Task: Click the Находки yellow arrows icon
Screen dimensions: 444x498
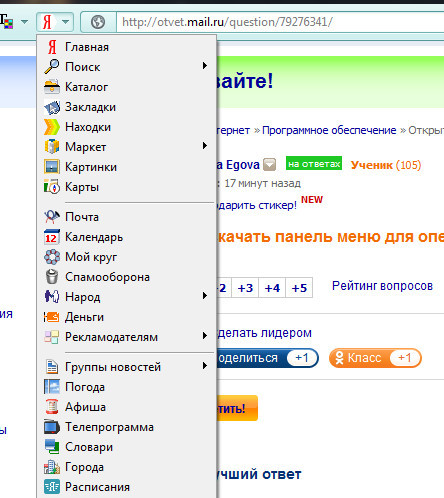Action: coord(52,127)
